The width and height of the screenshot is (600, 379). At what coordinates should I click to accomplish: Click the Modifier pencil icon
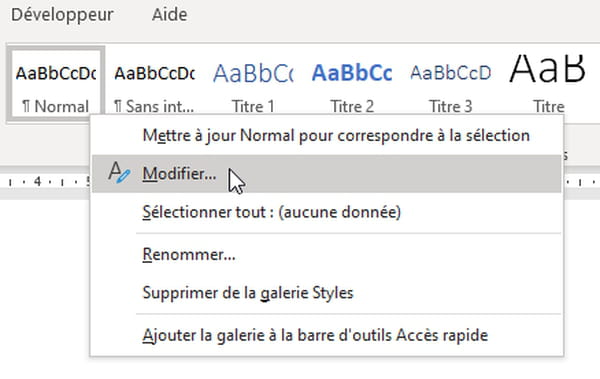tap(119, 173)
